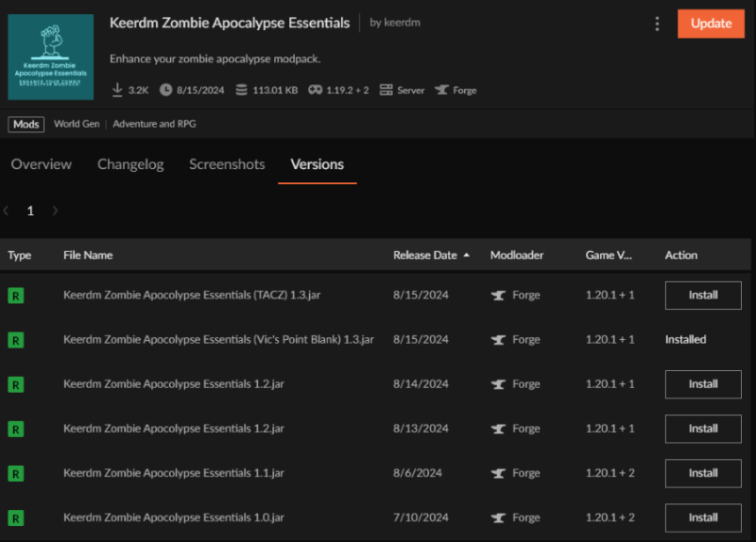
Task: Go to previous page using left chevron
Action: tap(7, 212)
